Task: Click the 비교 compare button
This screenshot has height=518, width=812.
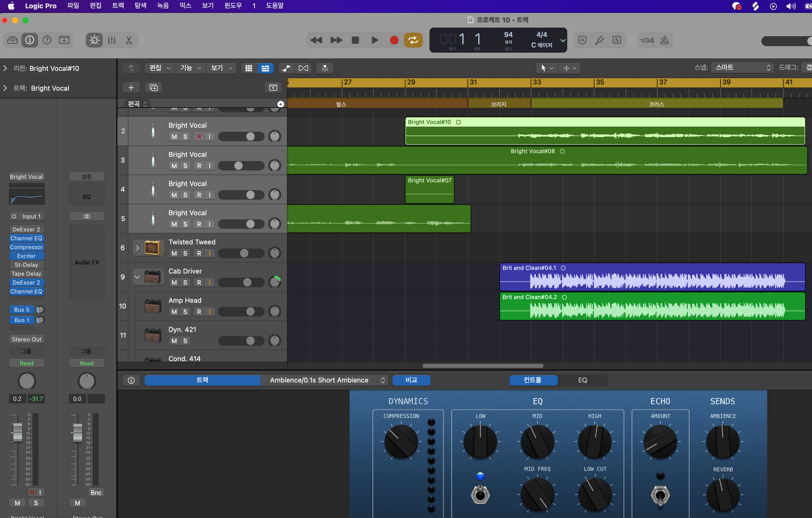Action: (411, 380)
